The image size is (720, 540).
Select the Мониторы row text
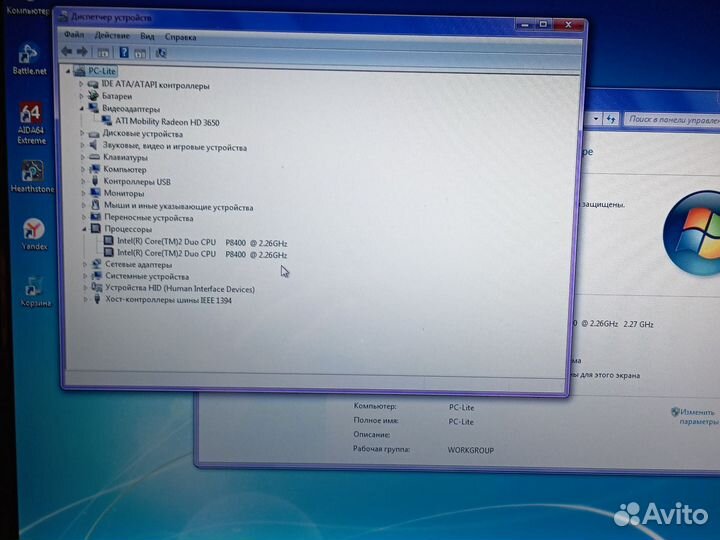(124, 193)
